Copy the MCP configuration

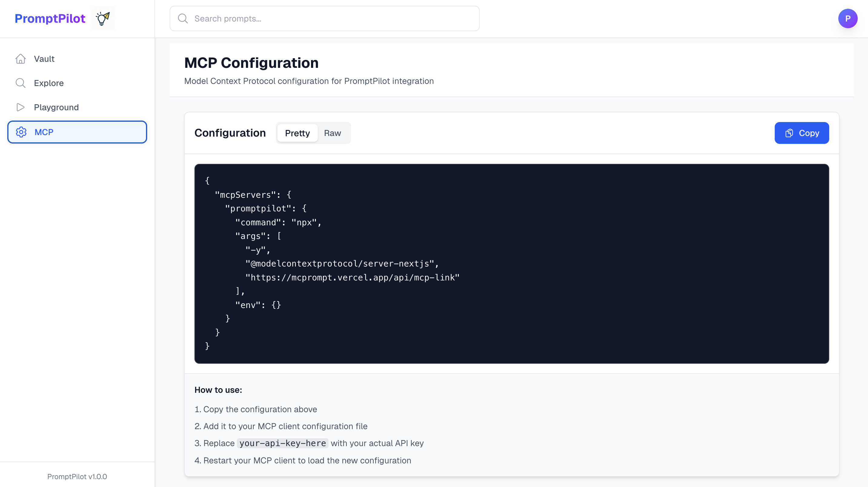(802, 133)
